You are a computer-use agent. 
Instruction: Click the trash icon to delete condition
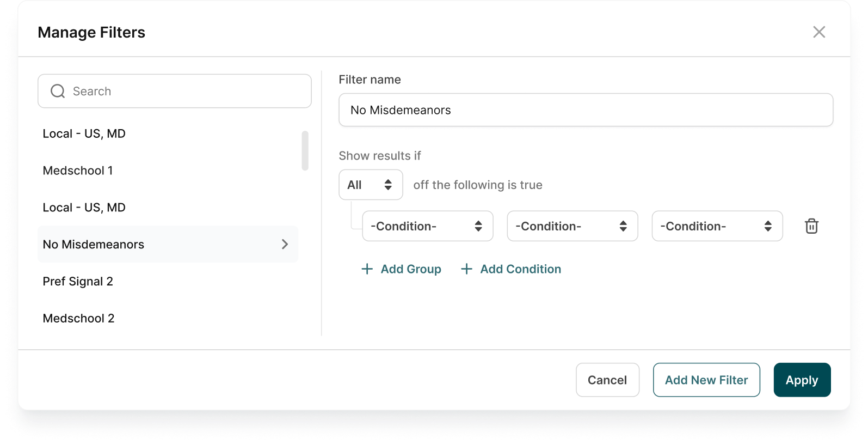811,226
